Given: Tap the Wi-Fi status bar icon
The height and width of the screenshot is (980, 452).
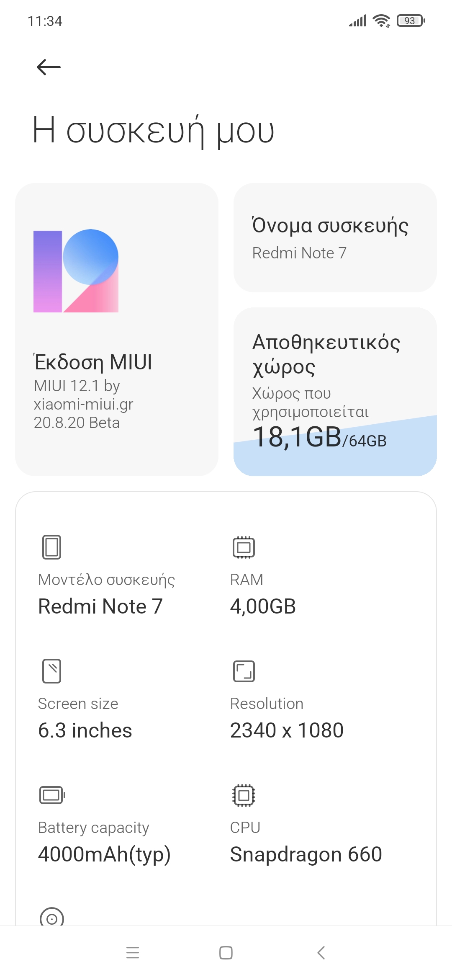Looking at the screenshot, I should point(381,21).
